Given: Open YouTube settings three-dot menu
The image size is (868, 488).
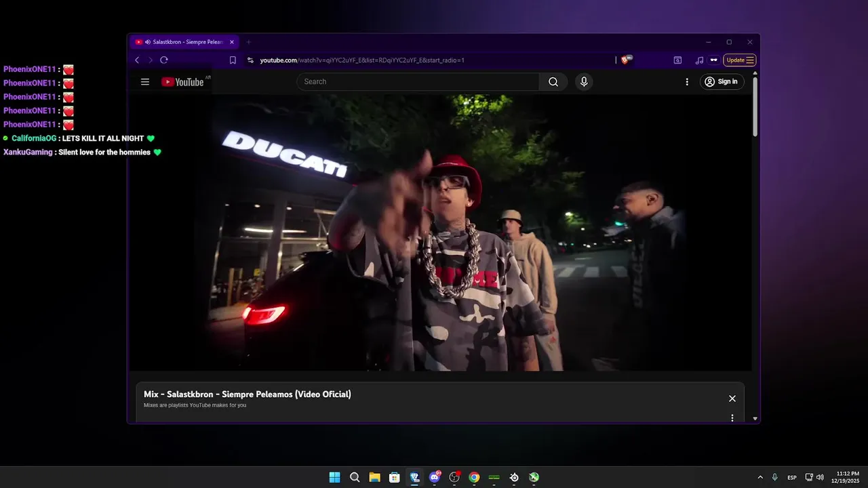Looking at the screenshot, I should coord(687,82).
